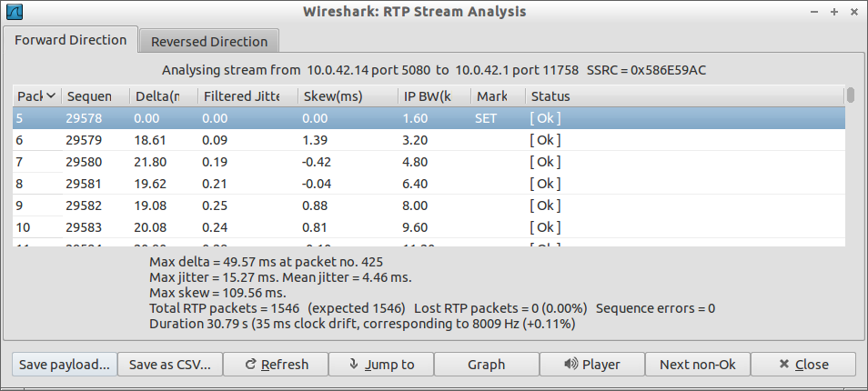The height and width of the screenshot is (391, 868).
Task: Select packet number 10 cell
Action: pos(22,227)
